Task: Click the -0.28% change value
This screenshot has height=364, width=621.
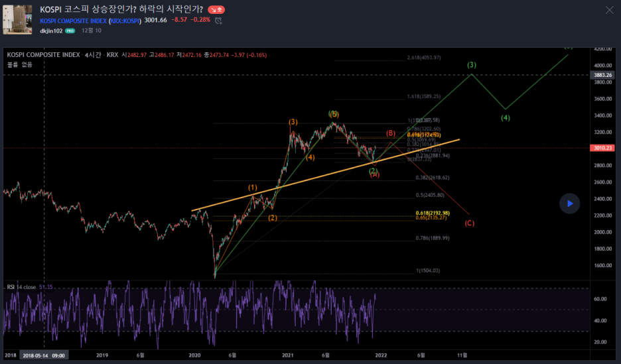Action: click(200, 20)
